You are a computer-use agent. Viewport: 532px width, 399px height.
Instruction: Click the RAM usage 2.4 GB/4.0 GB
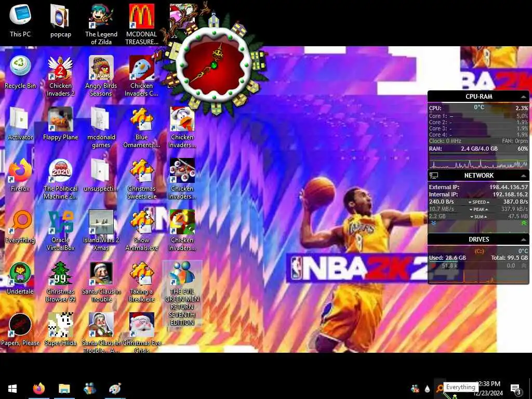point(479,149)
